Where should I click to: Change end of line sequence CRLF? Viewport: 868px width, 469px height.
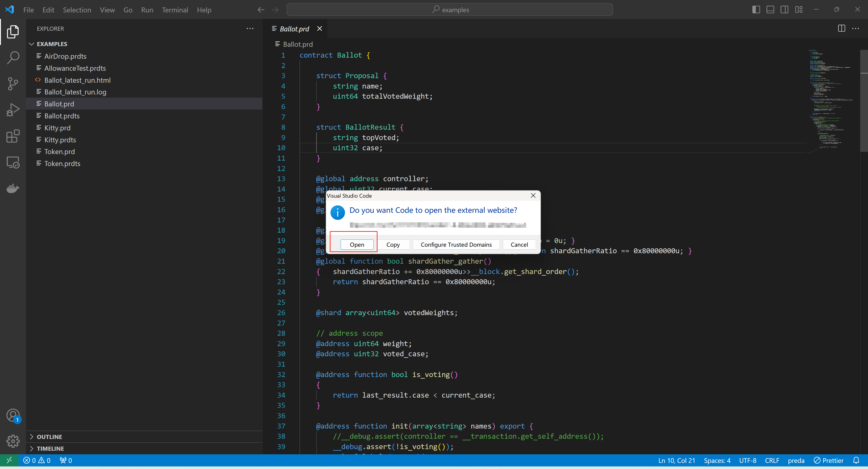point(772,460)
